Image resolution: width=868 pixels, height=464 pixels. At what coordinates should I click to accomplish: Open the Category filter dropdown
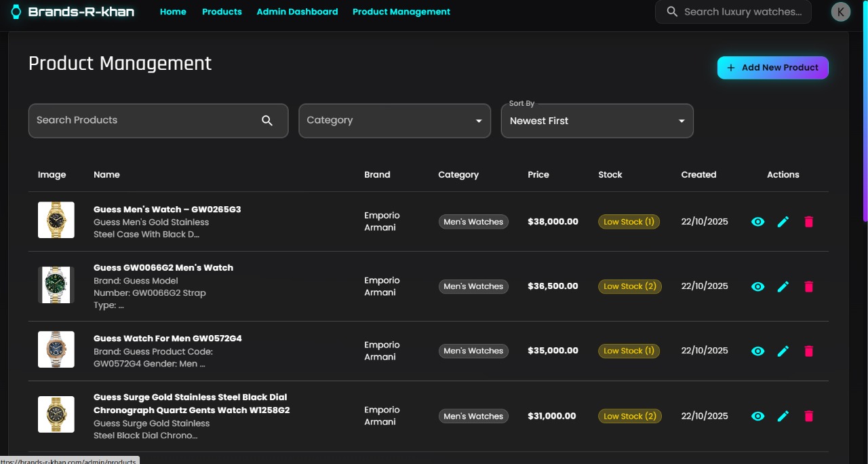[395, 121]
